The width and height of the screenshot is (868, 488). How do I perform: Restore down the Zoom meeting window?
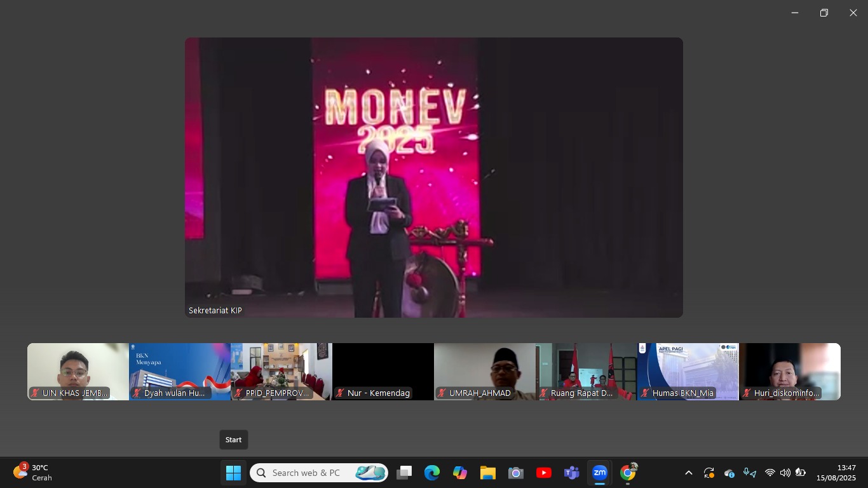(x=824, y=13)
